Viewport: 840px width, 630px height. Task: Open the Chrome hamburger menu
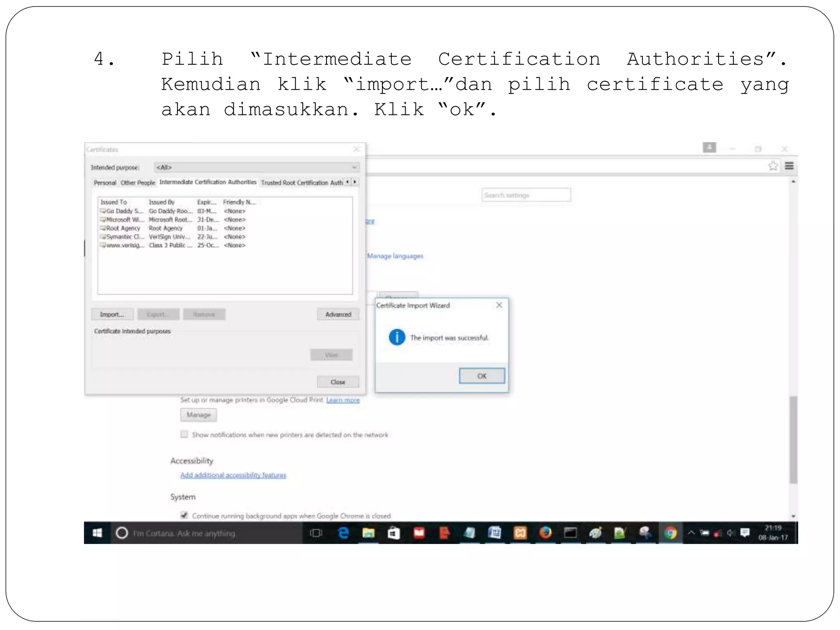coord(789,166)
